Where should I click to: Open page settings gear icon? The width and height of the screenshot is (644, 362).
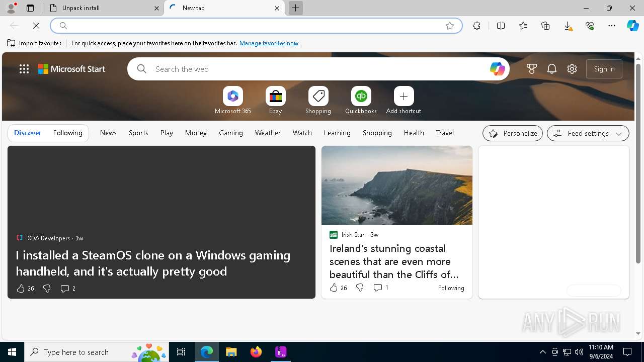click(572, 69)
